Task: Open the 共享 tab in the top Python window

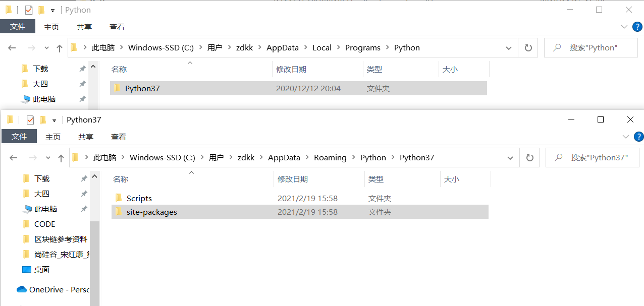Action: point(84,27)
